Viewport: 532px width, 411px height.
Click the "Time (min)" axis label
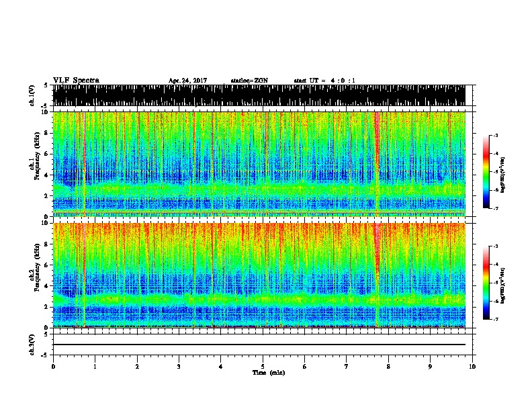[269, 373]
